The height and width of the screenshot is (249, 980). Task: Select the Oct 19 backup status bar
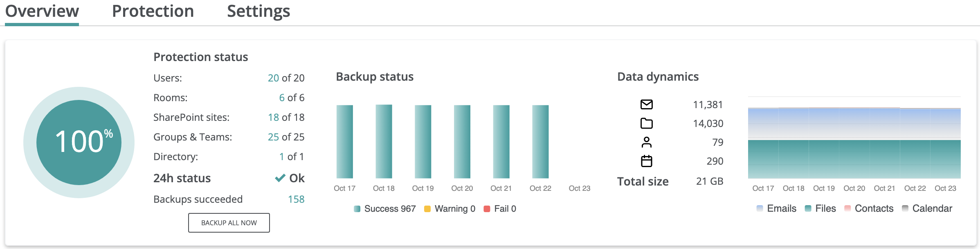(x=423, y=142)
